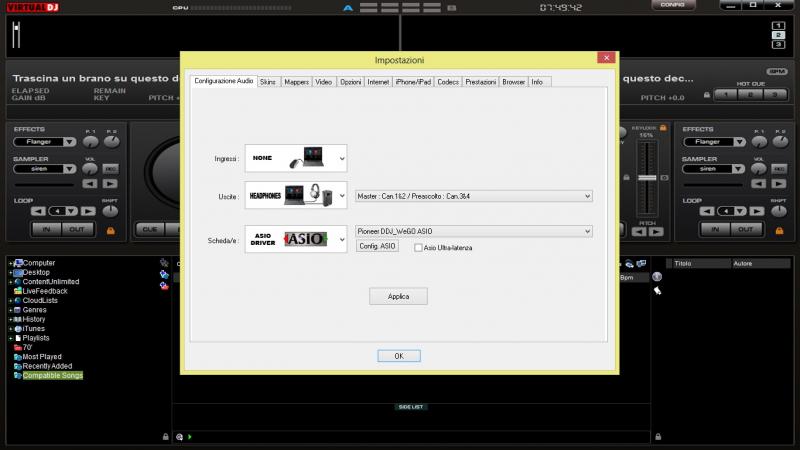
Task: Select the Internet tab
Action: tap(378, 82)
